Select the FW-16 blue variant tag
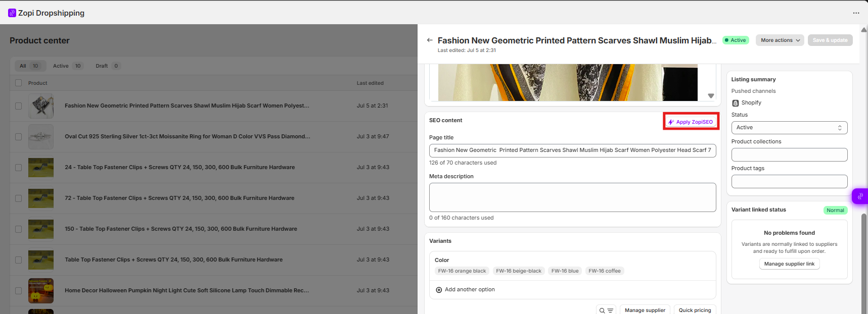 tap(565, 271)
